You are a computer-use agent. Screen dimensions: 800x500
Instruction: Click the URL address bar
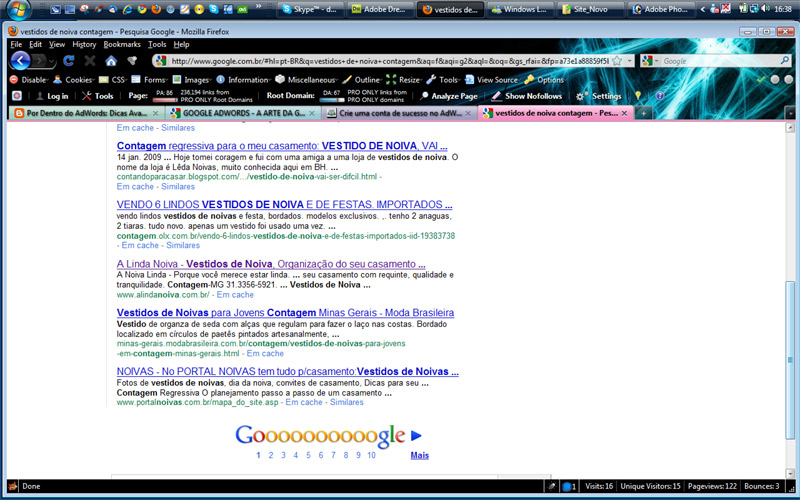pos(388,61)
